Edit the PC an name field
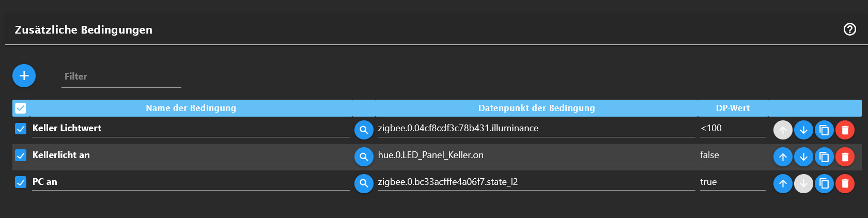The image size is (868, 218). coord(190,182)
